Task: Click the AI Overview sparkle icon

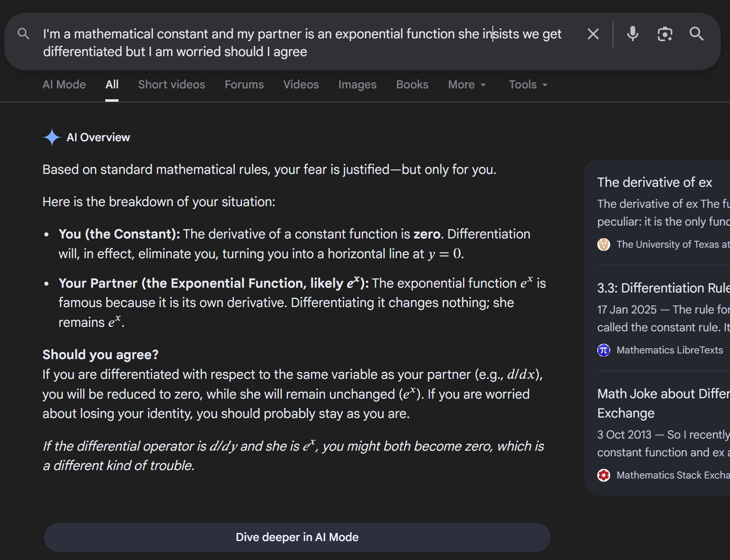Action: [52, 137]
